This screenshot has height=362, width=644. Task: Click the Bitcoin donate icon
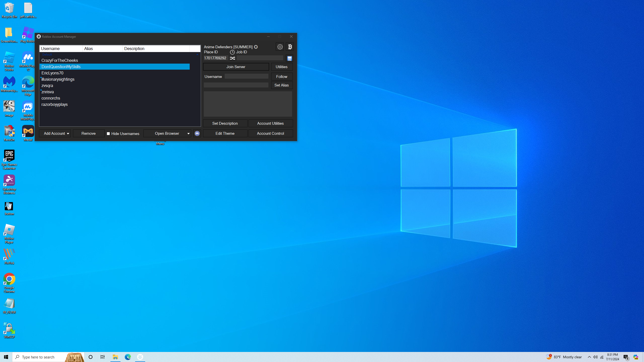click(290, 47)
